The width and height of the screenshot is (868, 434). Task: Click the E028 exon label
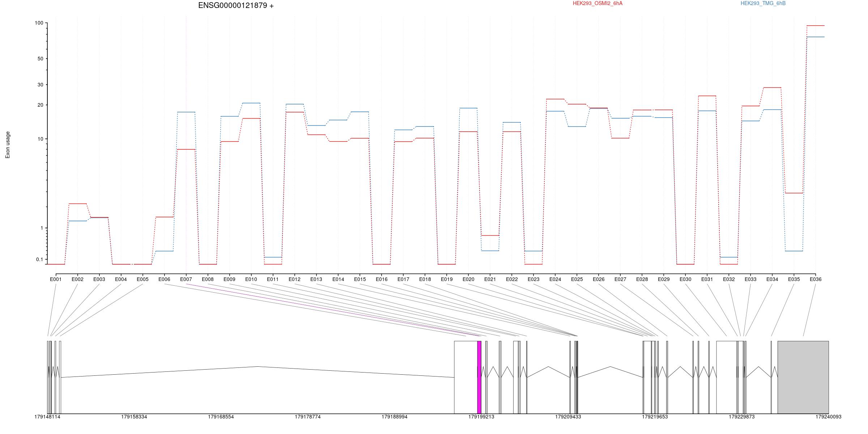[x=642, y=279]
